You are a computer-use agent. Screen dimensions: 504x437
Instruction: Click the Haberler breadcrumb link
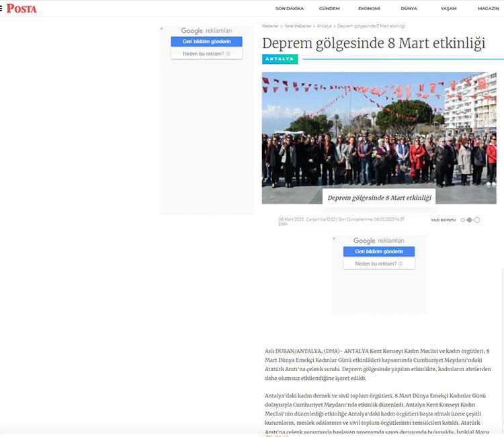coord(270,26)
